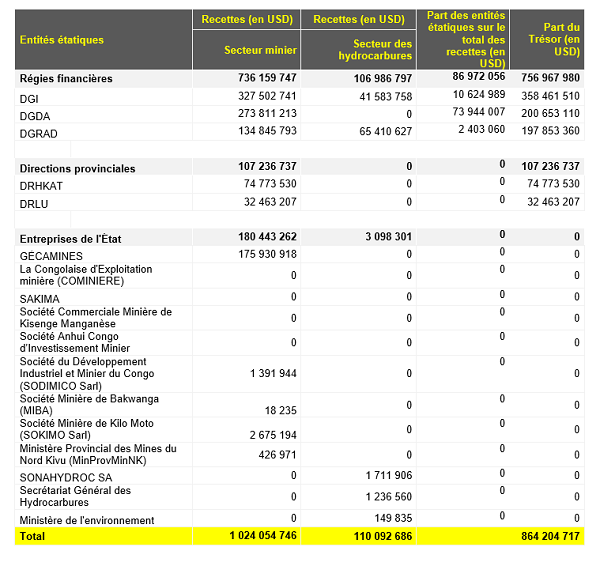Click the 'Régies financières' row label
The image size is (600, 566).
coord(66,78)
